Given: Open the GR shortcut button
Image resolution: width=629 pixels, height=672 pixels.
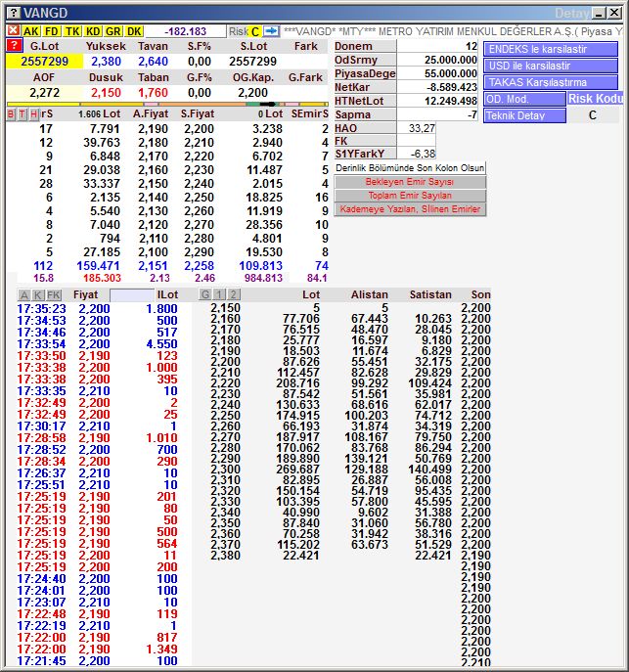Looking at the screenshot, I should coord(113,31).
